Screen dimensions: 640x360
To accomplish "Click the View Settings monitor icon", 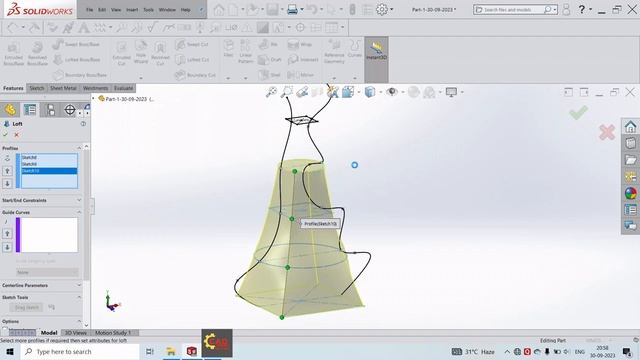I will (x=451, y=92).
